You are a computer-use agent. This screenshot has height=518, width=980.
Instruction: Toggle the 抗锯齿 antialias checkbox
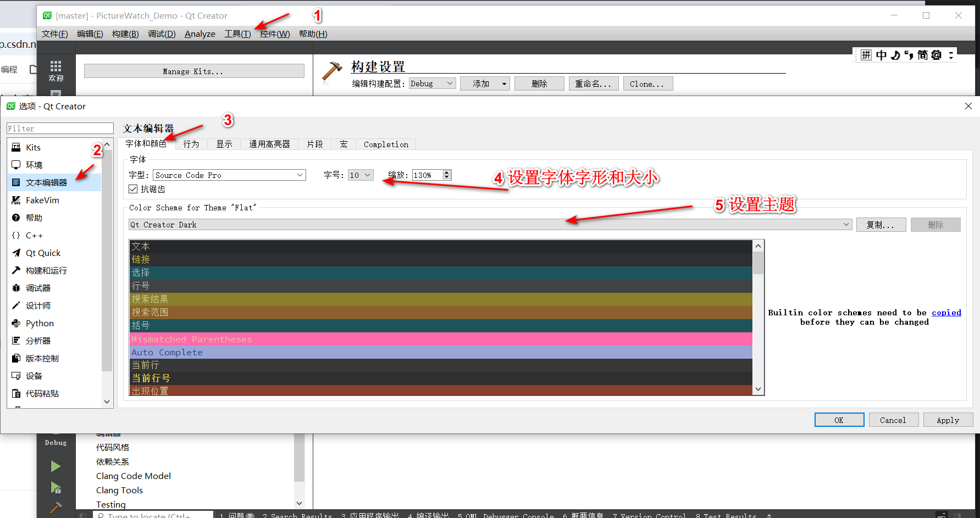point(133,189)
